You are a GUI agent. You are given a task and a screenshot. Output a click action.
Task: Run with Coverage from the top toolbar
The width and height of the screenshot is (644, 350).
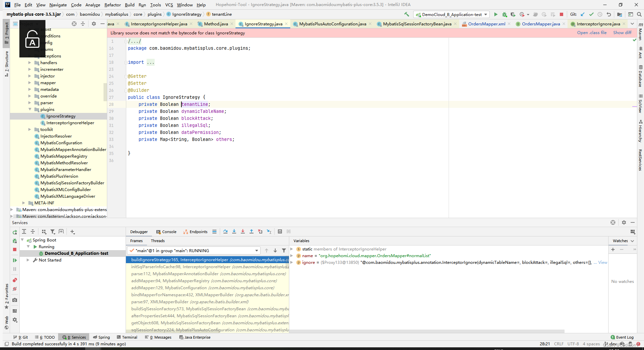(513, 14)
